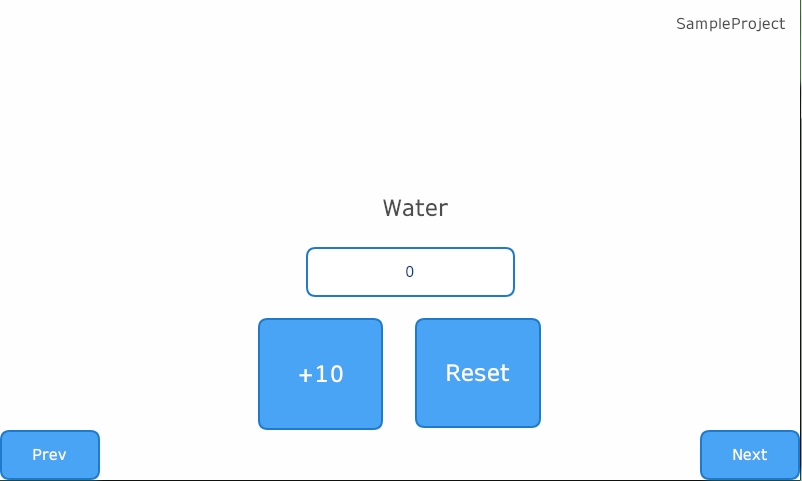This screenshot has width=802, height=481.
Task: Click the SampleProject title text
Action: point(730,24)
